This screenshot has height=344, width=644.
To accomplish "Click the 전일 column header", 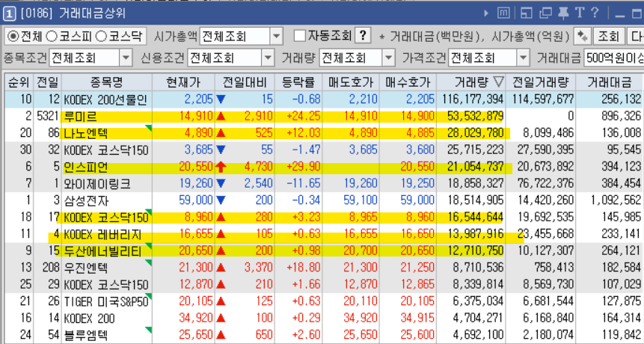I will [48, 82].
